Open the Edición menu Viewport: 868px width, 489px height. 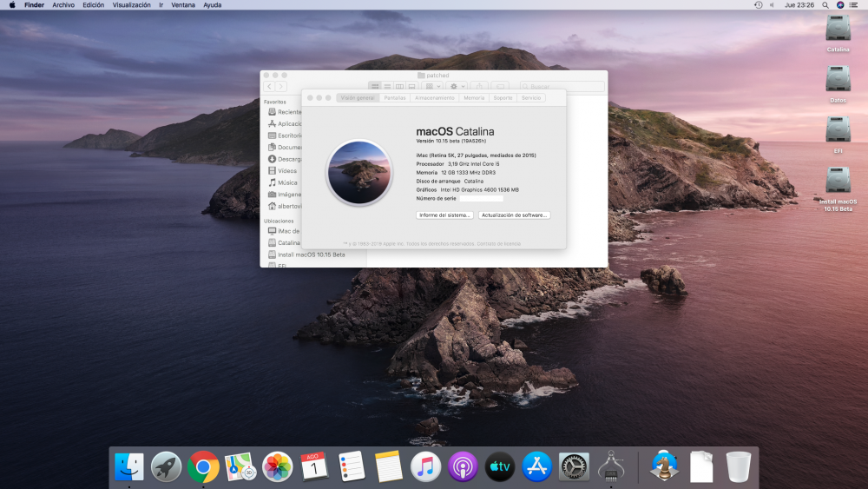[93, 5]
